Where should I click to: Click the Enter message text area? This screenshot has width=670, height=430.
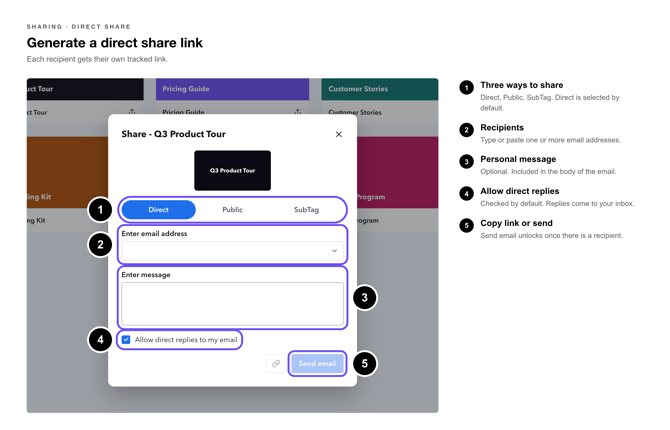click(232, 304)
